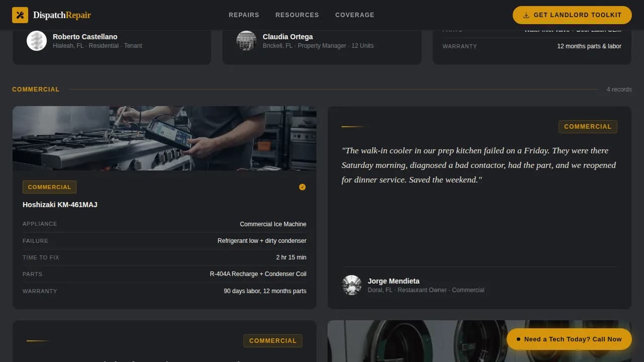Select Hialeah, FL Residential Tenant subtitle

(x=98, y=46)
